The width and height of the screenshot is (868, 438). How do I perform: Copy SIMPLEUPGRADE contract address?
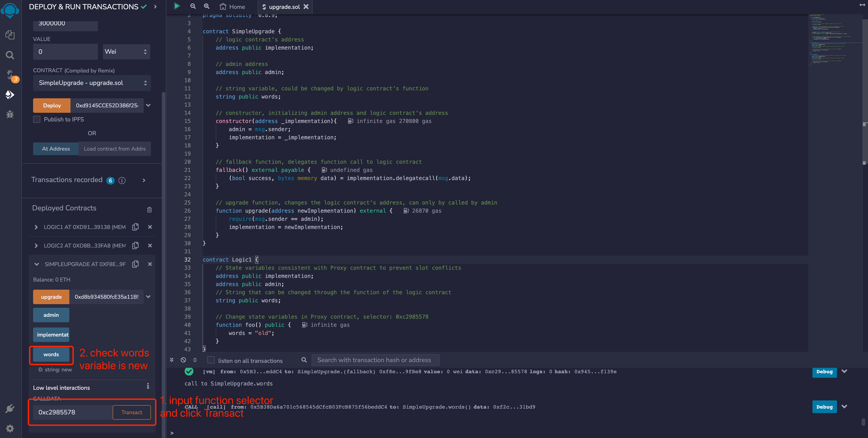tap(136, 264)
